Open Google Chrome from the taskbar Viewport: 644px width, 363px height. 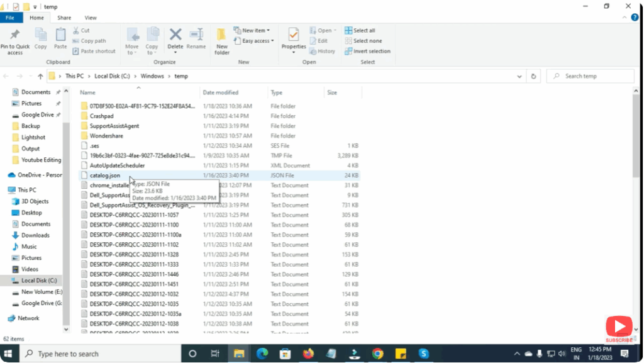tap(377, 354)
